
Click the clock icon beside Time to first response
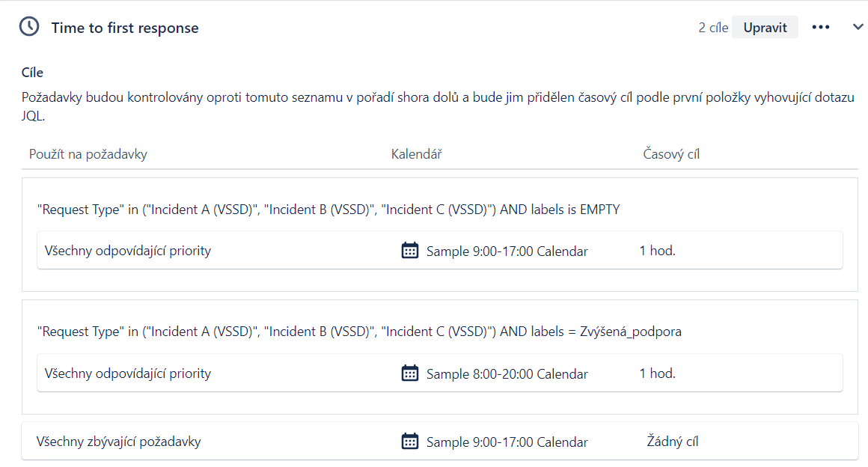click(x=29, y=27)
